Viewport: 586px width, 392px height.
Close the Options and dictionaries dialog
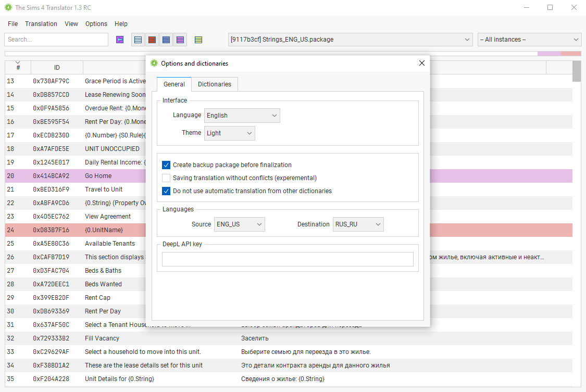pyautogui.click(x=421, y=63)
